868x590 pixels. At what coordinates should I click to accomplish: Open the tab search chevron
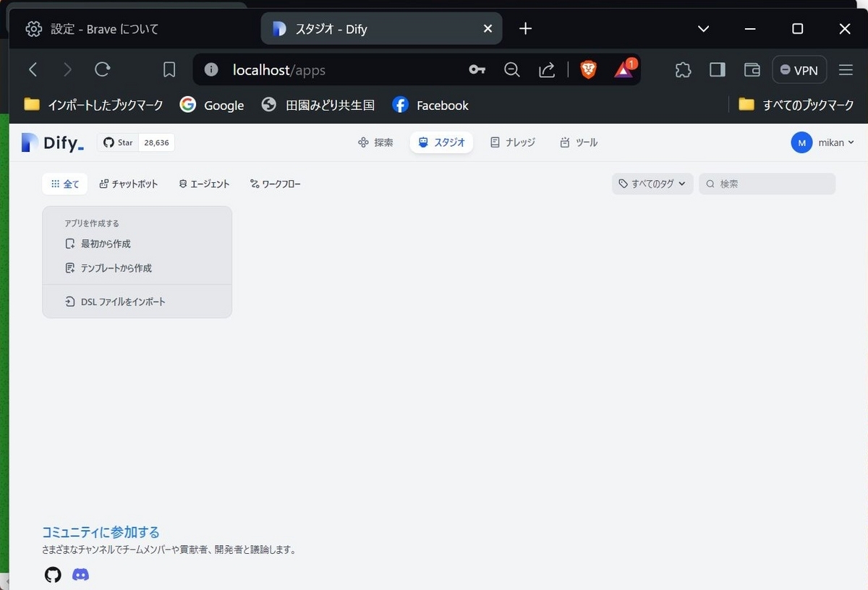703,29
